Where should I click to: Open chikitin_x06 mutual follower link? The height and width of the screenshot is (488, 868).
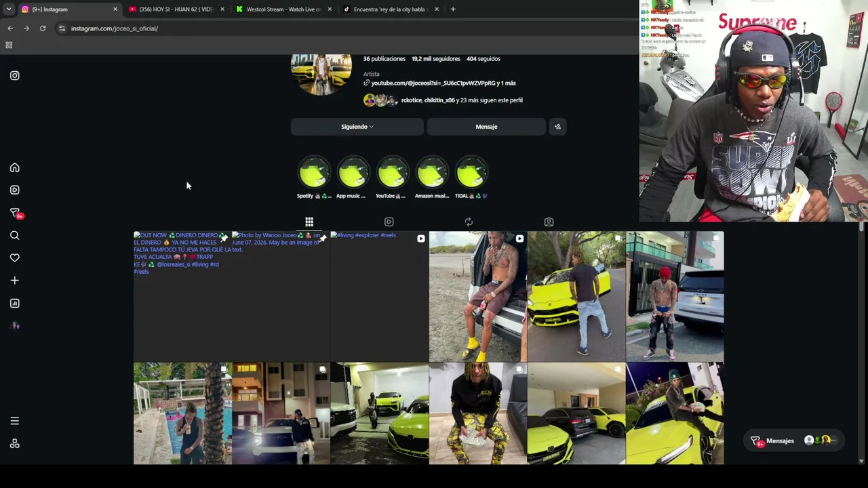(440, 100)
